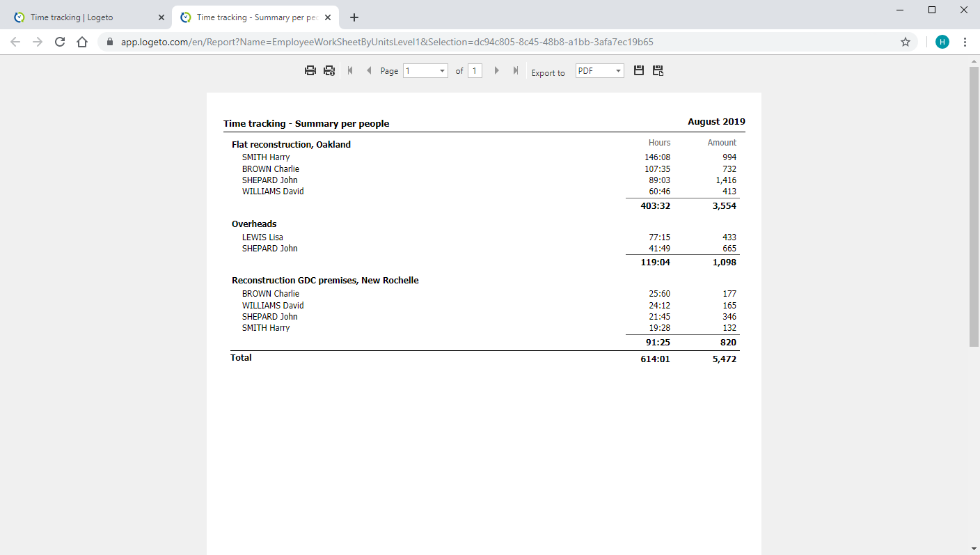Image resolution: width=980 pixels, height=555 pixels.
Task: Click the export to new window icon
Action: pyautogui.click(x=658, y=70)
